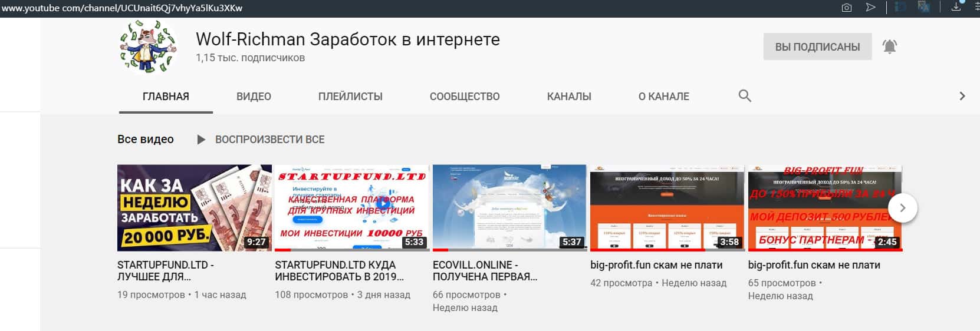Click 'ВОСПРОИЗВЕСТИ ВСЕ' play all link
Screen dimensions: 980x331
270,140
